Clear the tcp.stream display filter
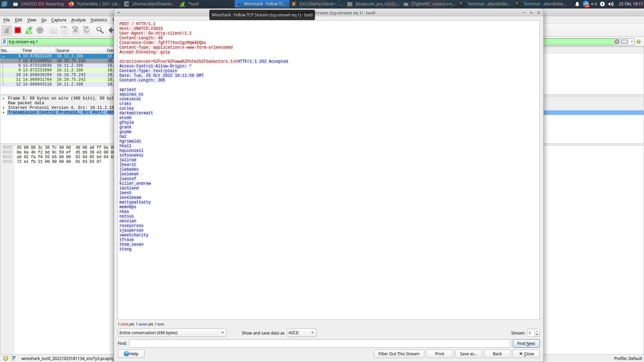The height and width of the screenshot is (362, 644). (617, 42)
